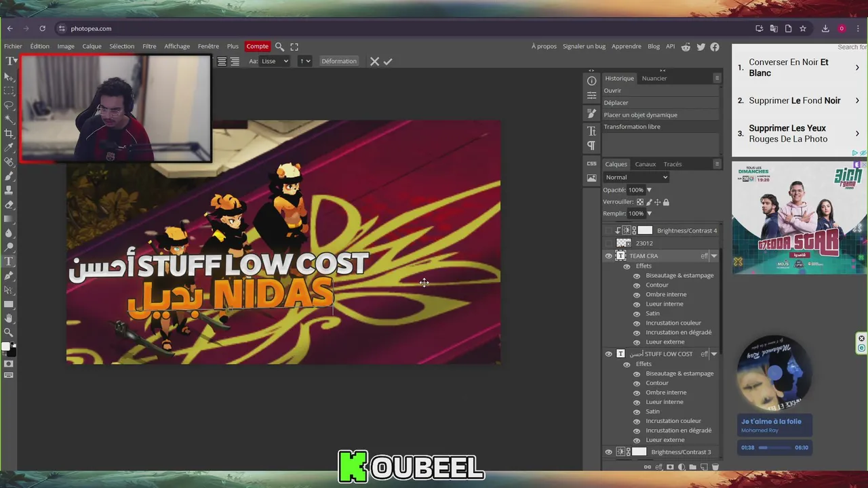The image size is (868, 488).
Task: Hide the TEAM CRA layer
Action: (608, 256)
